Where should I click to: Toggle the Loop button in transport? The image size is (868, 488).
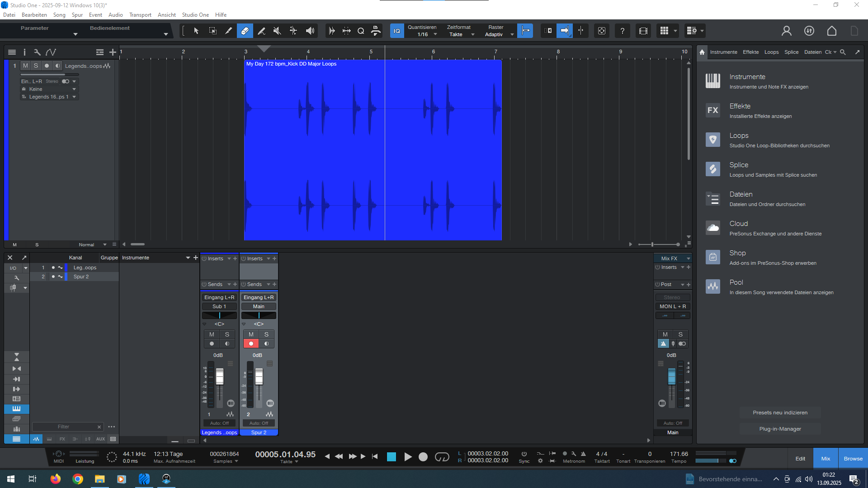click(442, 457)
